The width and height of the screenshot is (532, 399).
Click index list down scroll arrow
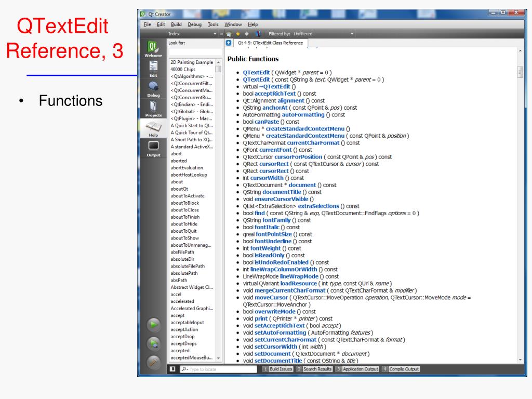(x=219, y=358)
